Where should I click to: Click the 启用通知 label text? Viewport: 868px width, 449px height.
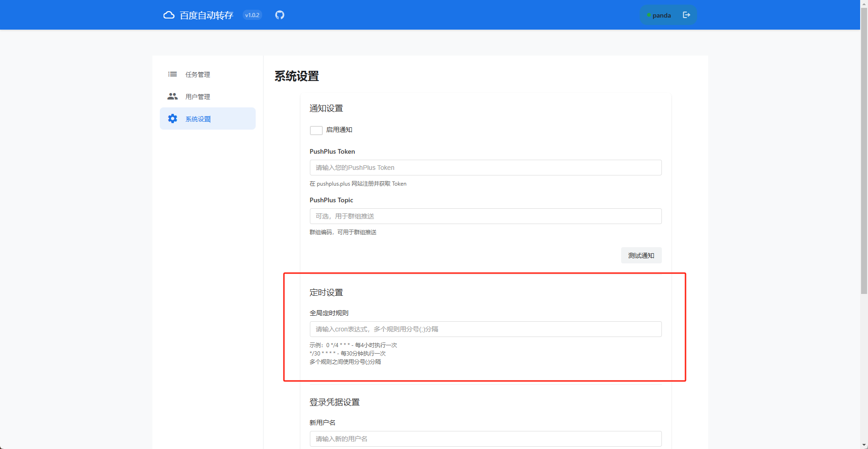(x=339, y=130)
